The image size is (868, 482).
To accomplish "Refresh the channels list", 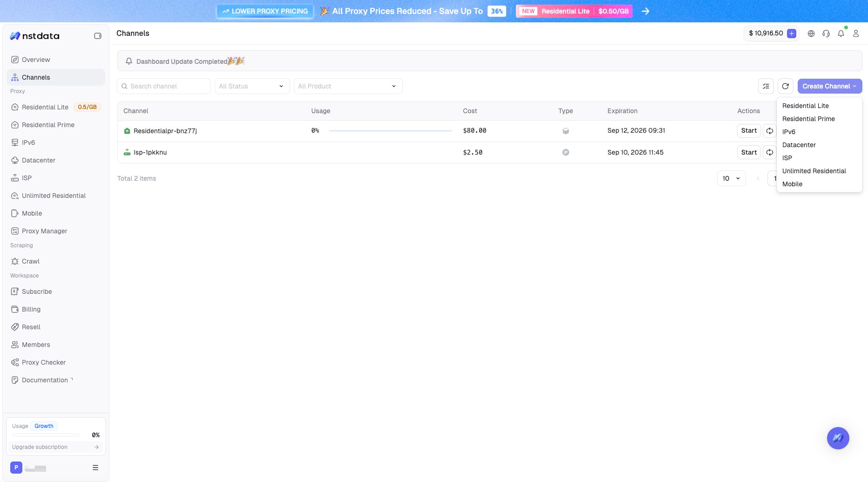I will [786, 86].
